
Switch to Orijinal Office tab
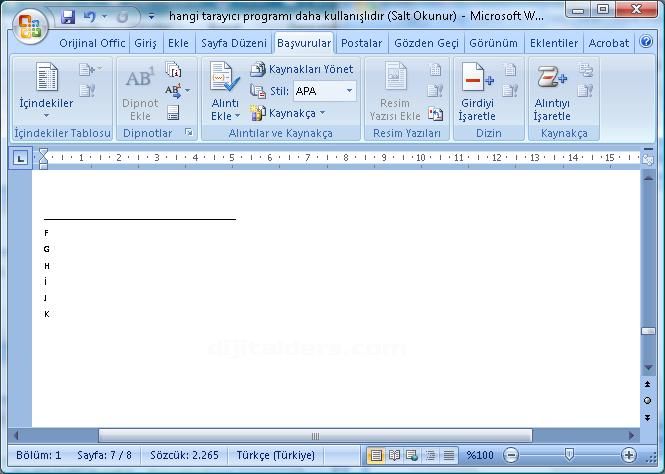tap(92, 43)
